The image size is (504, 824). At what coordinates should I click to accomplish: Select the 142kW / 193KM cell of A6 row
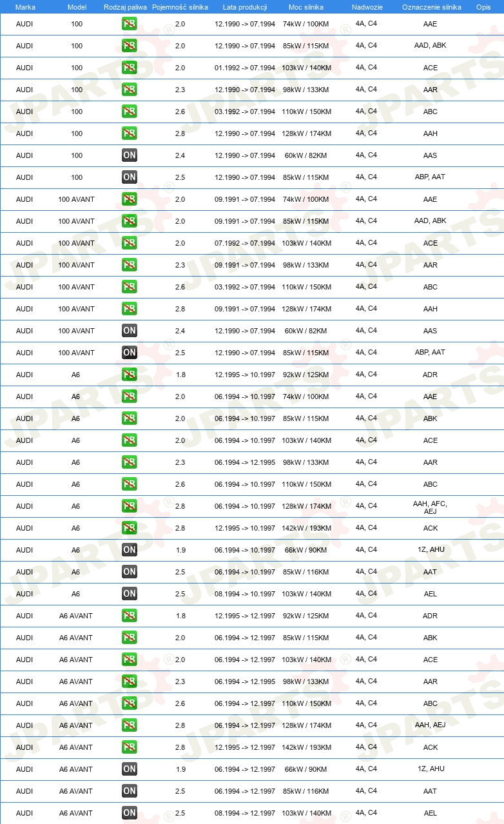point(306,528)
